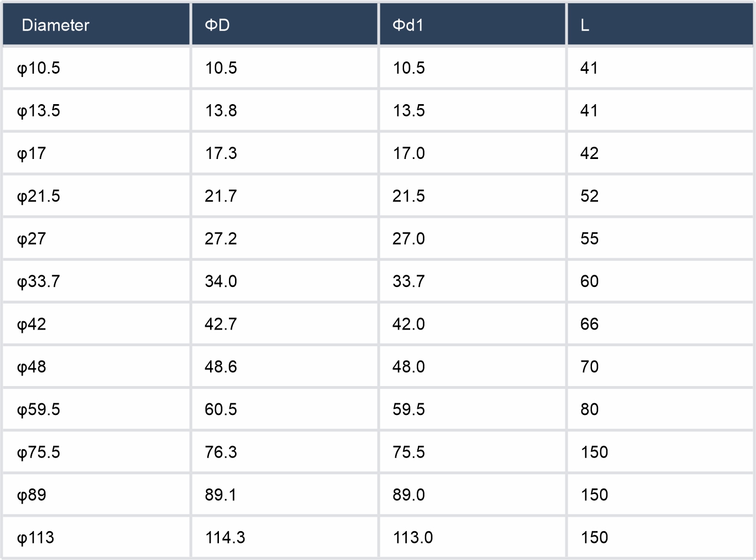The width and height of the screenshot is (756, 560).
Task: Select the φ10.5 diameter cell
Action: [39, 68]
